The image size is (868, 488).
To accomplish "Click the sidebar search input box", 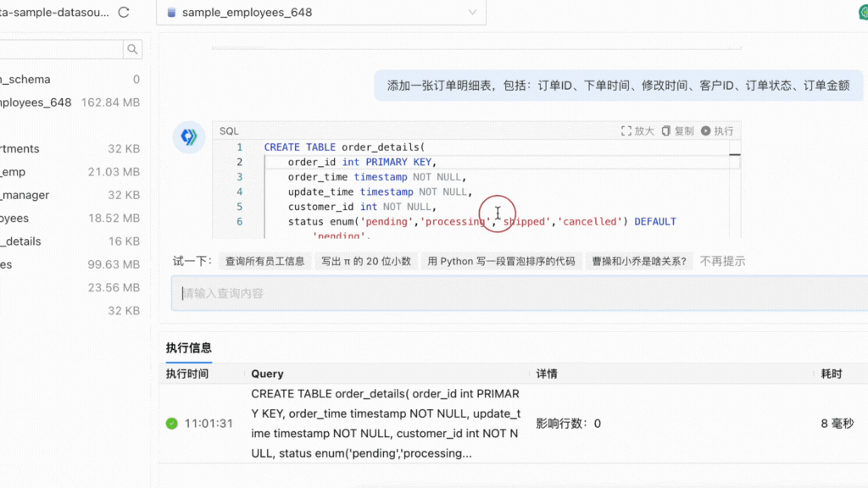I will (x=61, y=49).
